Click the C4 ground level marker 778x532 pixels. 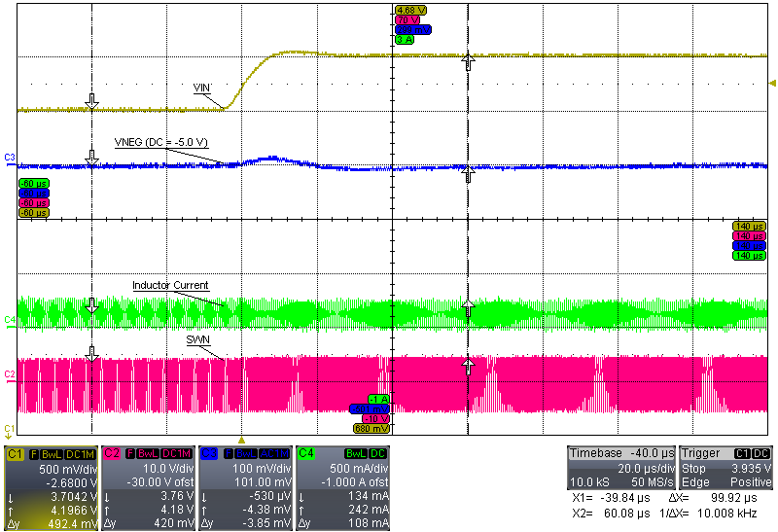click(10, 319)
